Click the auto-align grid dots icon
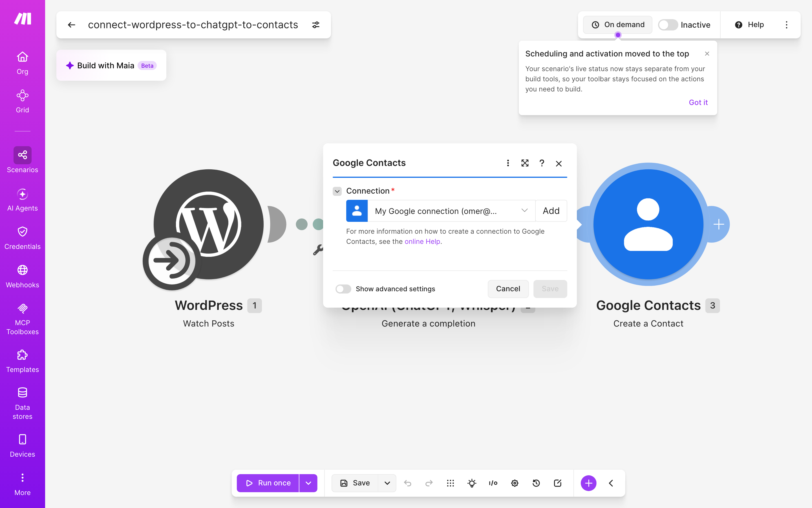The height and width of the screenshot is (508, 812). (451, 483)
